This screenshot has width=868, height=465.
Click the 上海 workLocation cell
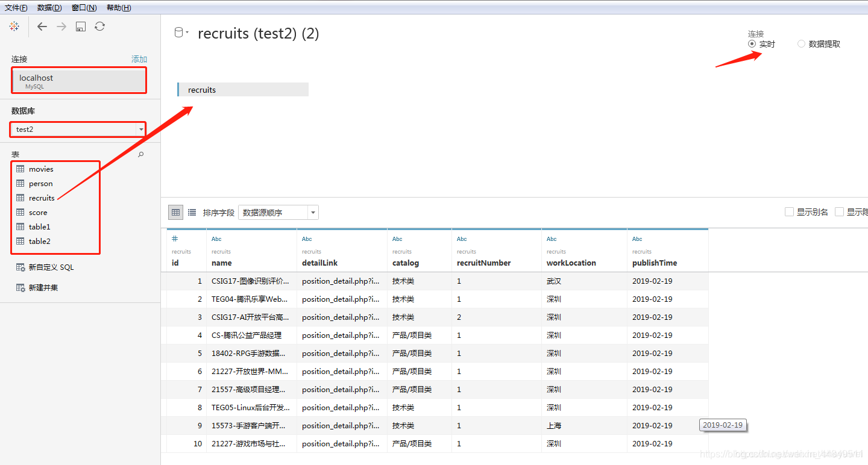click(x=584, y=426)
